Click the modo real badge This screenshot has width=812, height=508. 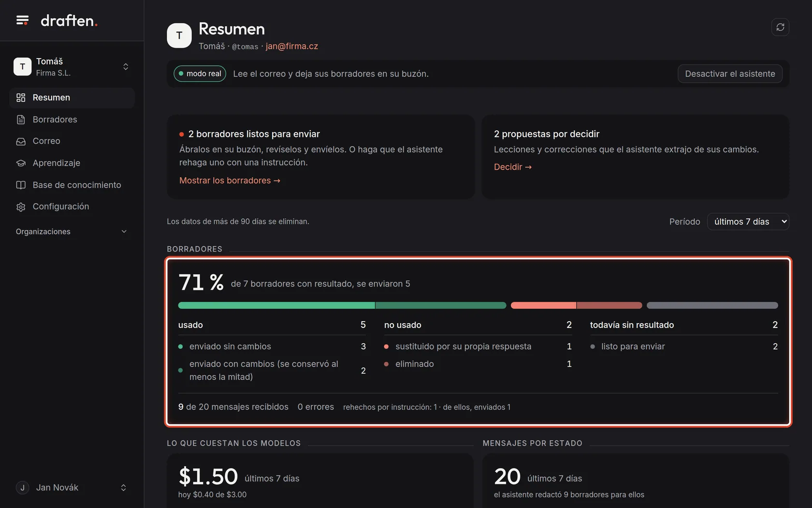(x=200, y=74)
